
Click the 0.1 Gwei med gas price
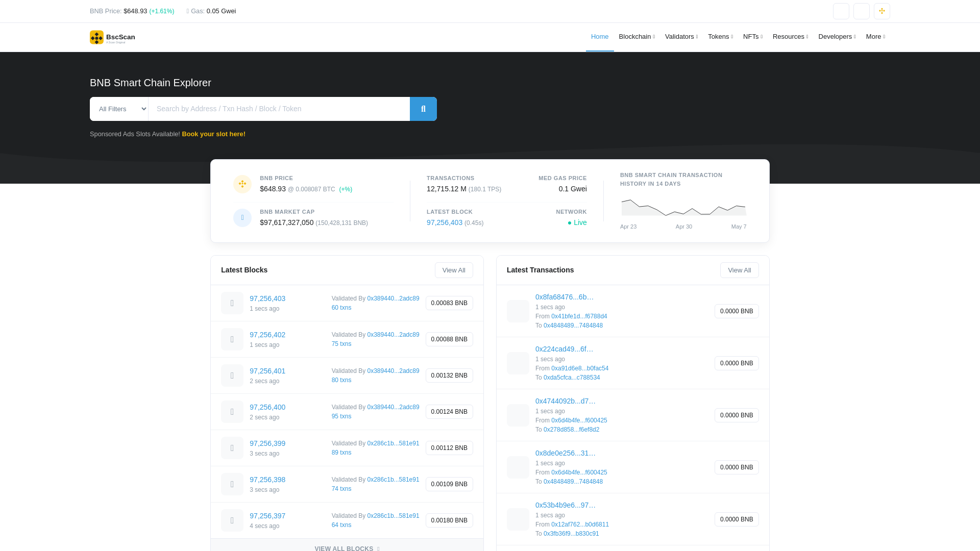[x=573, y=189]
